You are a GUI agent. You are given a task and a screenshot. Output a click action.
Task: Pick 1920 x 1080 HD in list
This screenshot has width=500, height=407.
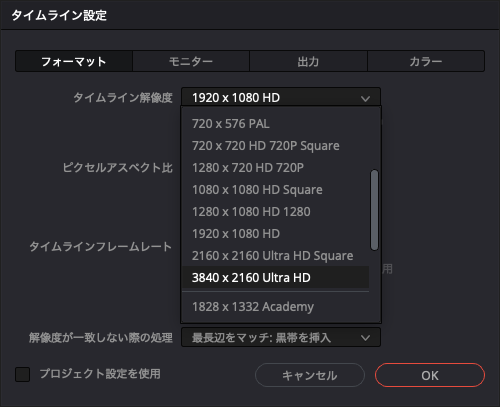point(275,234)
